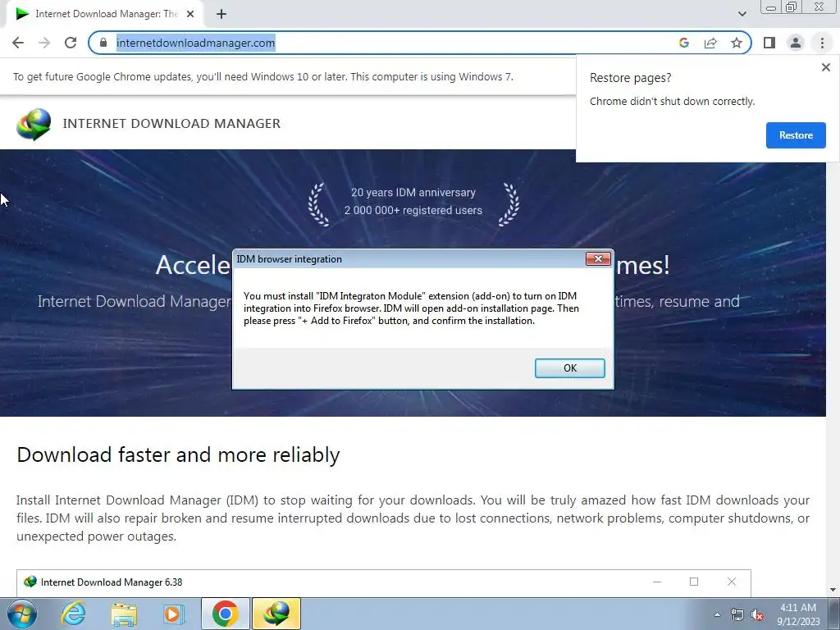Open Windows Media Player from taskbar
This screenshot has height=630, width=840.
click(174, 614)
